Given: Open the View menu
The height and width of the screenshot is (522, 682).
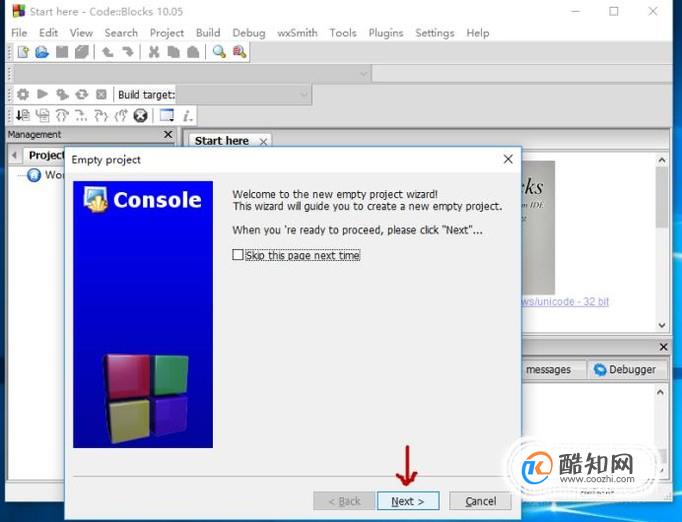Looking at the screenshot, I should pos(81,33).
